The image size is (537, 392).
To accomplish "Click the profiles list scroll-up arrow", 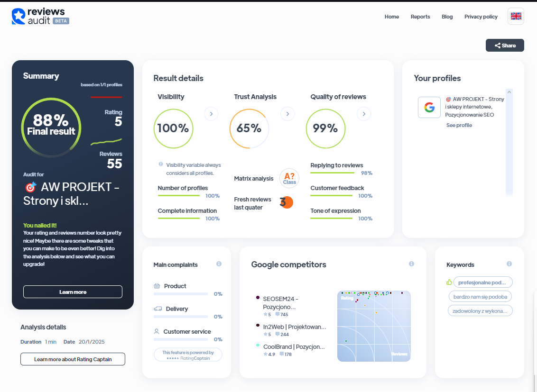I will tap(509, 92).
